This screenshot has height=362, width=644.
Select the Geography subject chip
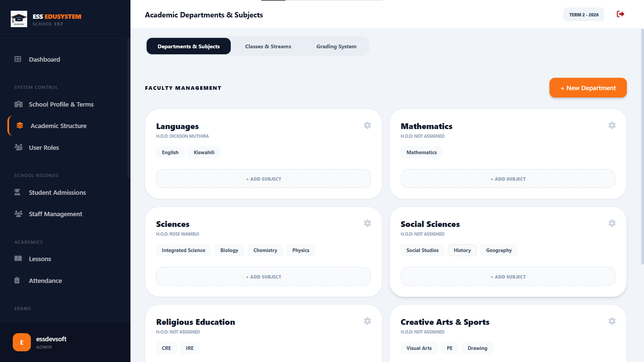click(499, 250)
